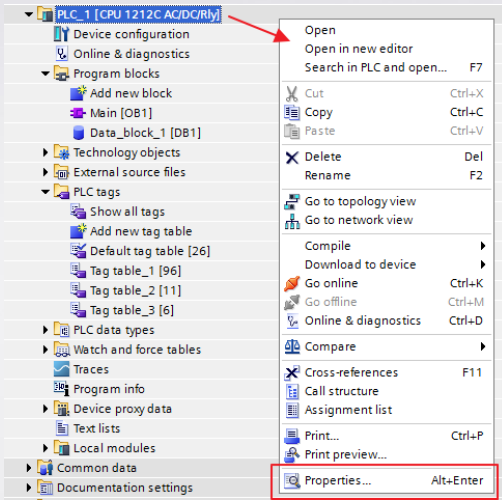502x500 pixels.
Task: Click the Device configuration icon
Action: coord(62,34)
